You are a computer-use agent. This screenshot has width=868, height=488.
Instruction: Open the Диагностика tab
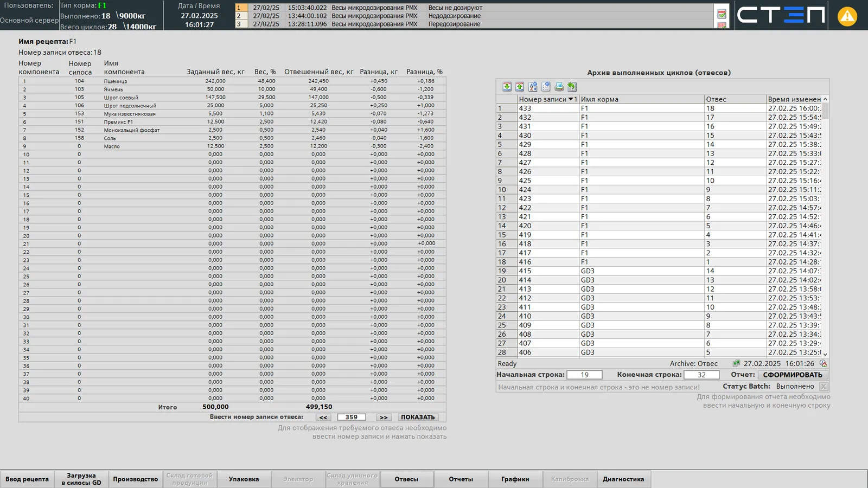coord(624,479)
